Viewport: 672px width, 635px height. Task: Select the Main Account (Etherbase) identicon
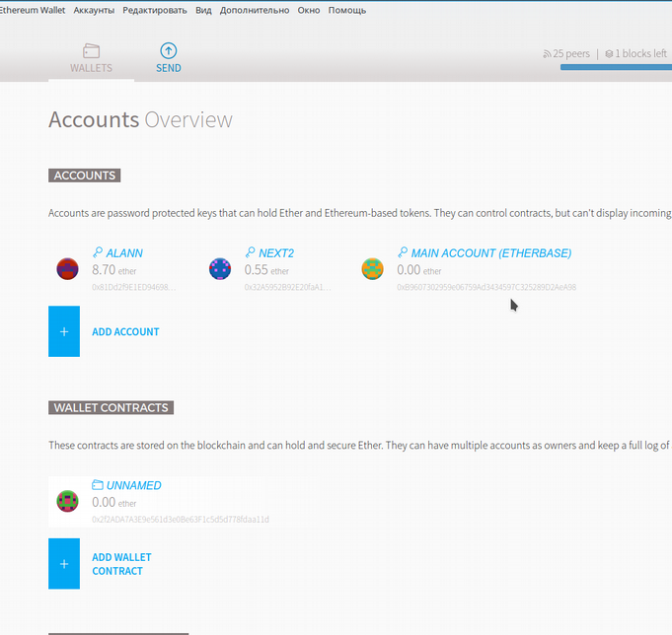pos(372,269)
